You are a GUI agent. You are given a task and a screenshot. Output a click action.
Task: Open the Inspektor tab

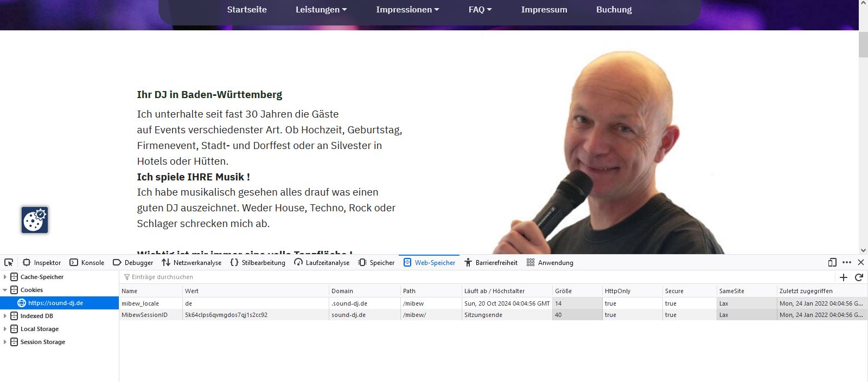tap(42, 263)
